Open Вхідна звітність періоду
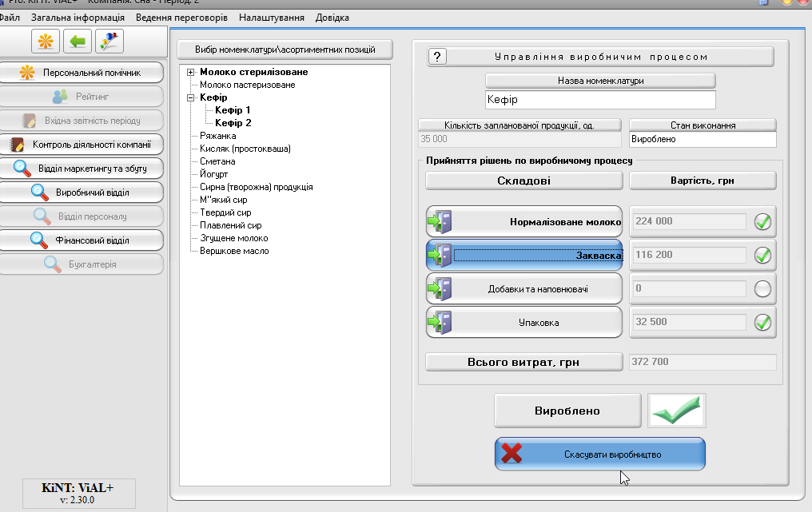Screen dimensions: 812x512 pos(82,121)
